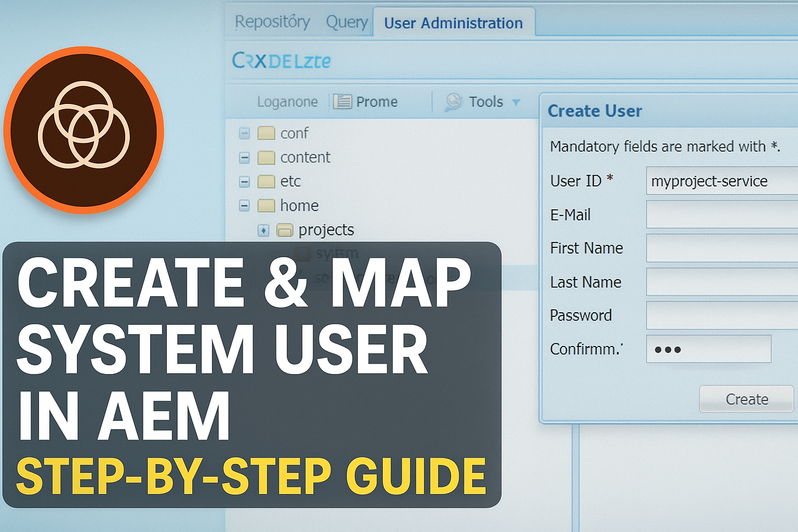798x532 pixels.
Task: Click the Tools menu label
Action: (x=486, y=101)
